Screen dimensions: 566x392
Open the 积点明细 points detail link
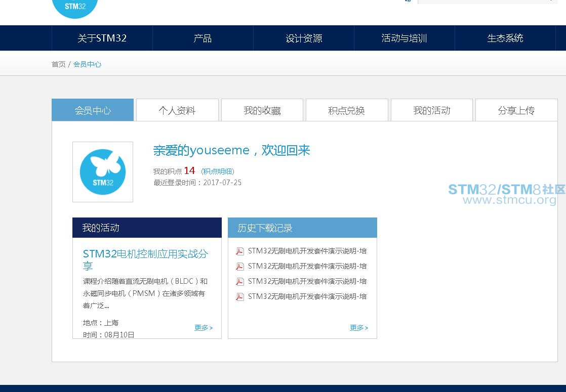click(218, 171)
